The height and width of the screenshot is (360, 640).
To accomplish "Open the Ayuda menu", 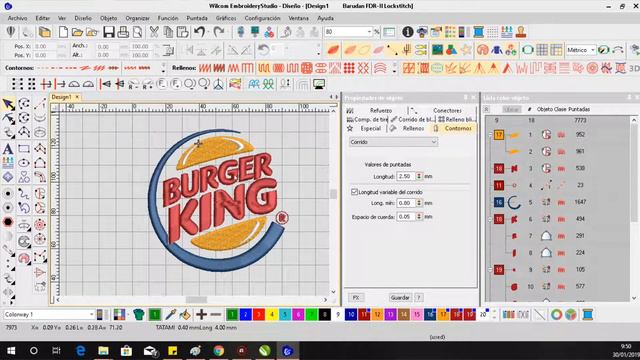I will point(325,18).
